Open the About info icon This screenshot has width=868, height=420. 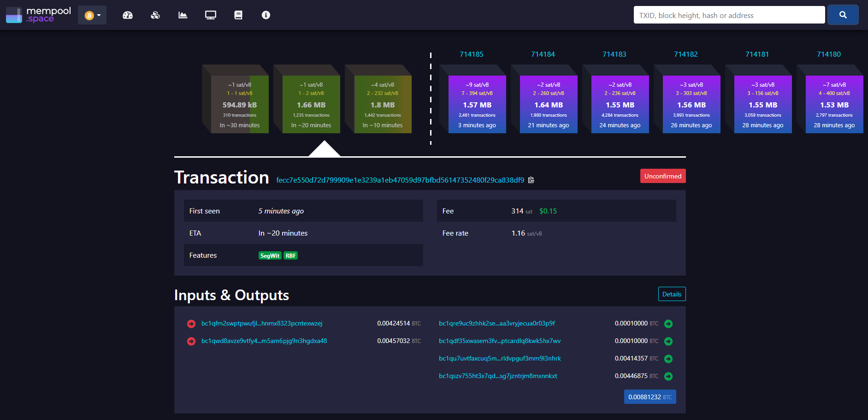(x=266, y=15)
